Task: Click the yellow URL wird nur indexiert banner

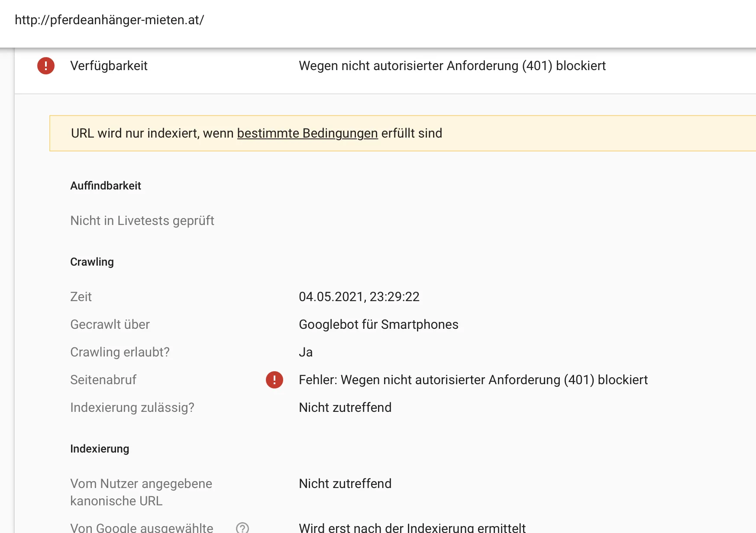Action: pos(403,133)
